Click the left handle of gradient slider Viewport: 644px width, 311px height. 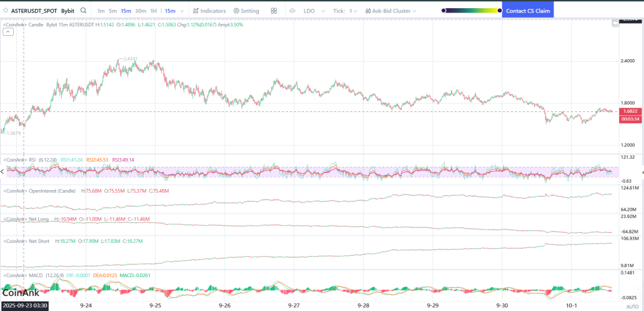tap(443, 11)
